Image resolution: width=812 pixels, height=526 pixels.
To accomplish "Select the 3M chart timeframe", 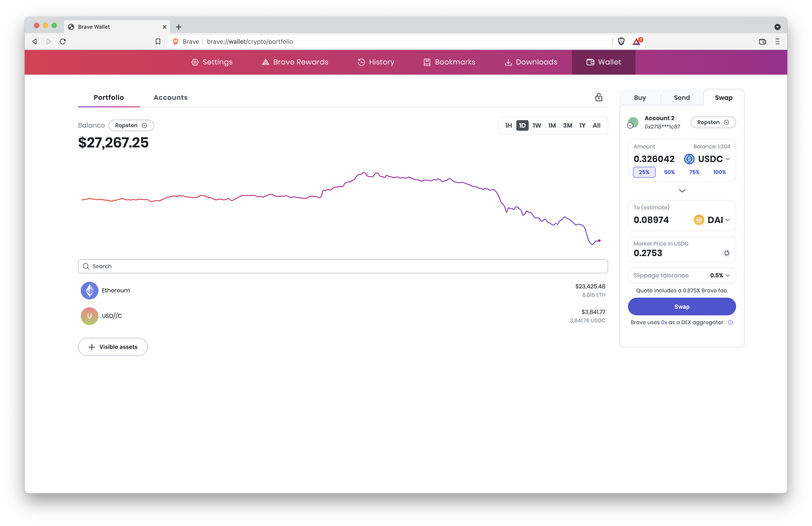I will pyautogui.click(x=567, y=125).
